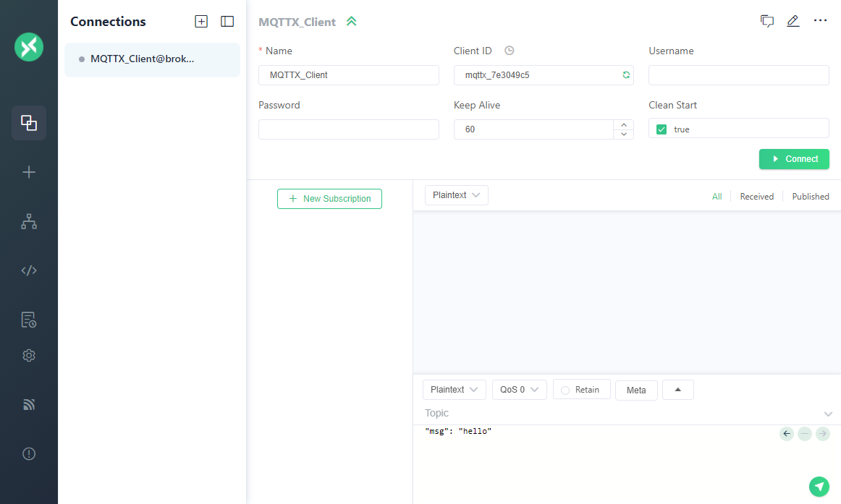
Task: Click the Connections panel heading
Action: 108,22
